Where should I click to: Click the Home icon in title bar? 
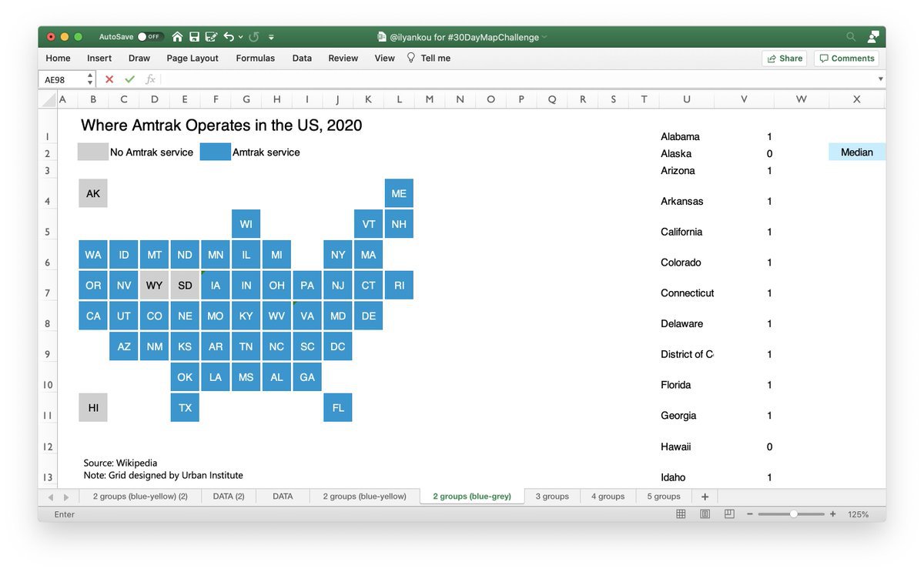[x=178, y=36]
